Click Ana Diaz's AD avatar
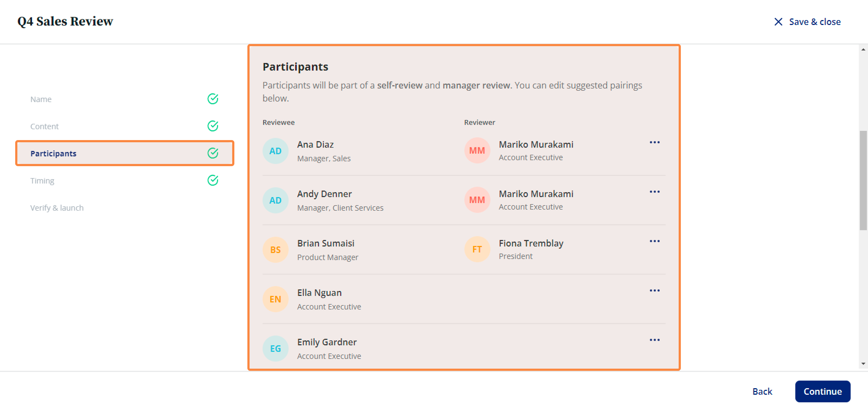The height and width of the screenshot is (411, 868). [275, 151]
